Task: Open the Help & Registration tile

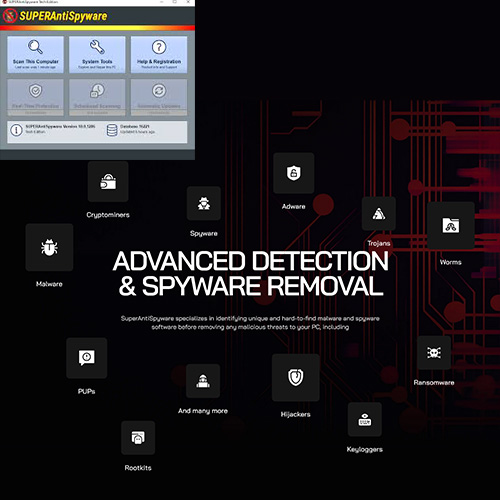Action: [x=159, y=55]
